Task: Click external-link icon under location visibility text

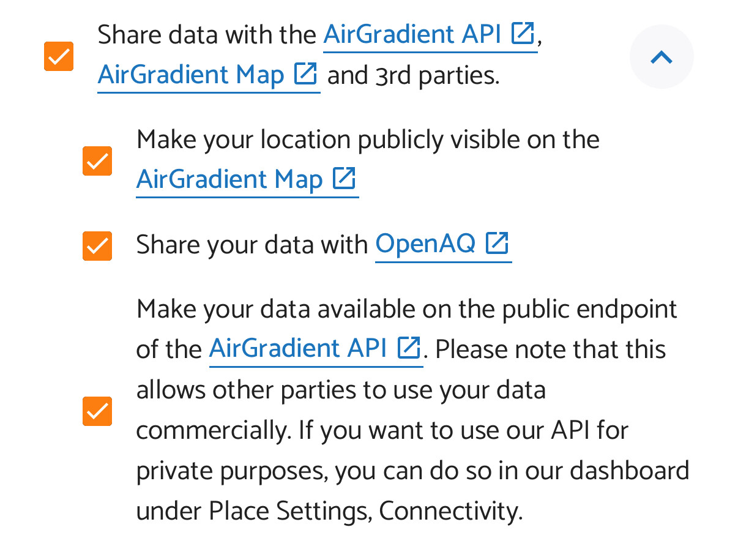Action: tap(343, 179)
